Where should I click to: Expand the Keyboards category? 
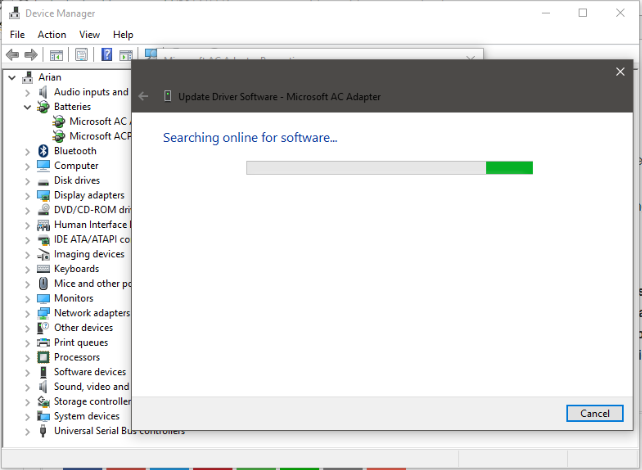(x=27, y=269)
